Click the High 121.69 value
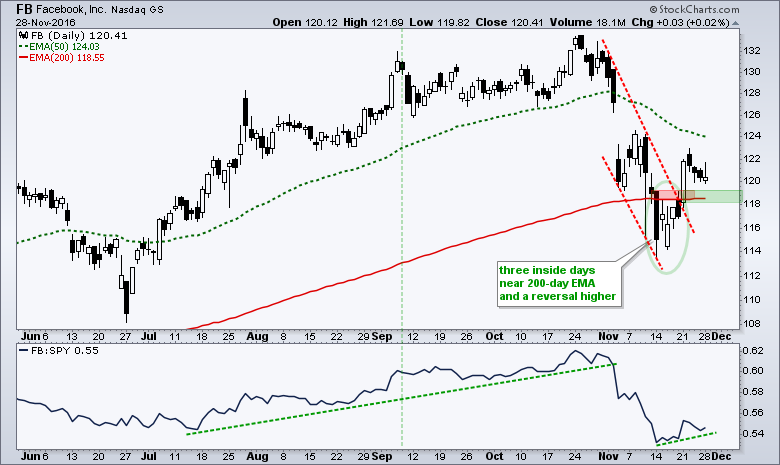The image size is (780, 465). point(373,22)
